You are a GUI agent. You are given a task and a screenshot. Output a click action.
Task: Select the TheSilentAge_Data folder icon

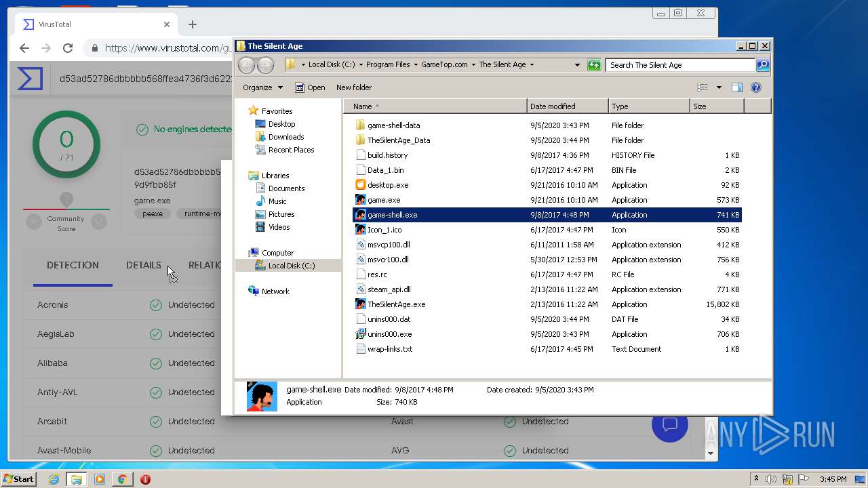360,140
